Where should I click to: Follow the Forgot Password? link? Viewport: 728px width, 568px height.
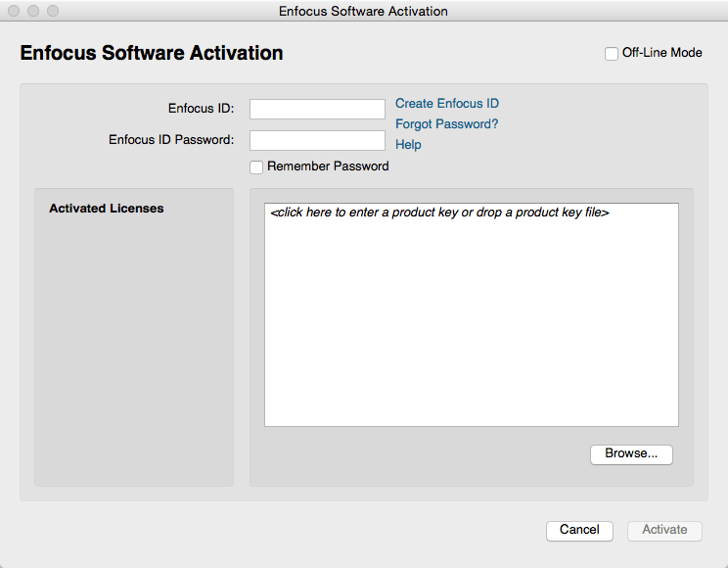click(x=446, y=124)
